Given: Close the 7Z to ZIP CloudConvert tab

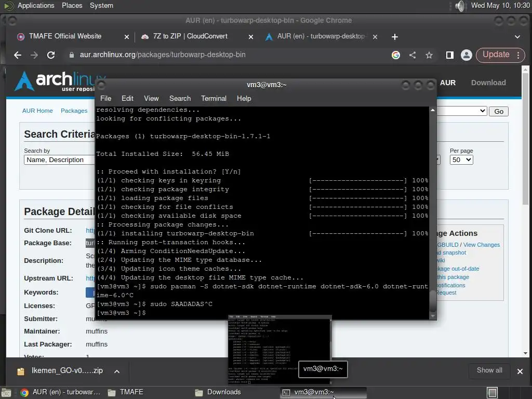Looking at the screenshot, I should coord(251,37).
